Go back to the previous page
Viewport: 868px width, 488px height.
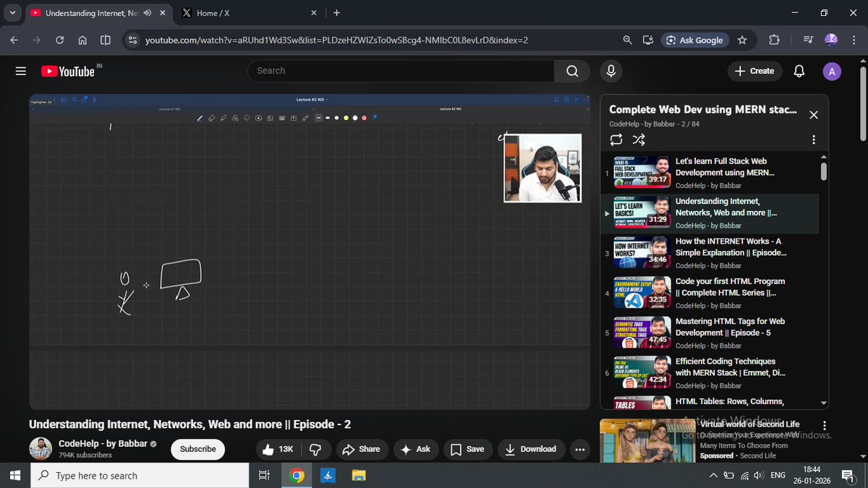click(14, 40)
